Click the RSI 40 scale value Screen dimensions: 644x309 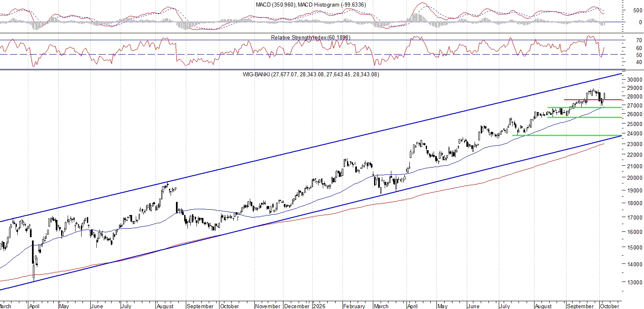click(639, 62)
